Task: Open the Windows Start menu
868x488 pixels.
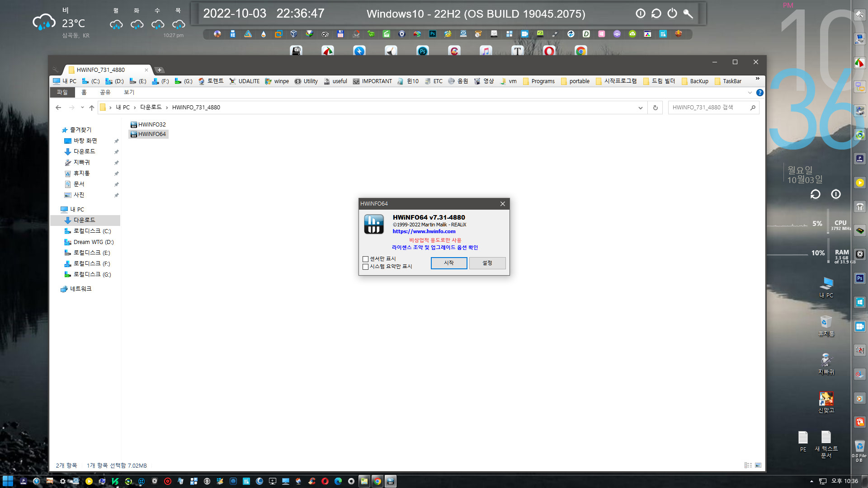Action: point(8,481)
